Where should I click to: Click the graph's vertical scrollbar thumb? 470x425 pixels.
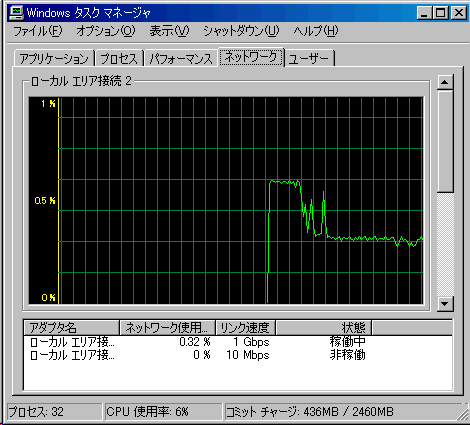tap(445, 141)
